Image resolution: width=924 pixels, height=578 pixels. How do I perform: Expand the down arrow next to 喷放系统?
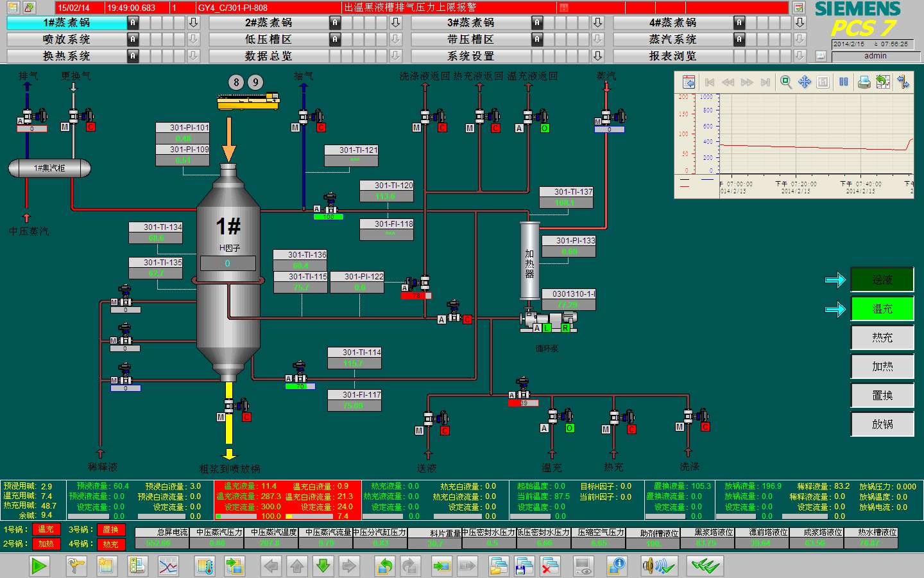click(193, 39)
